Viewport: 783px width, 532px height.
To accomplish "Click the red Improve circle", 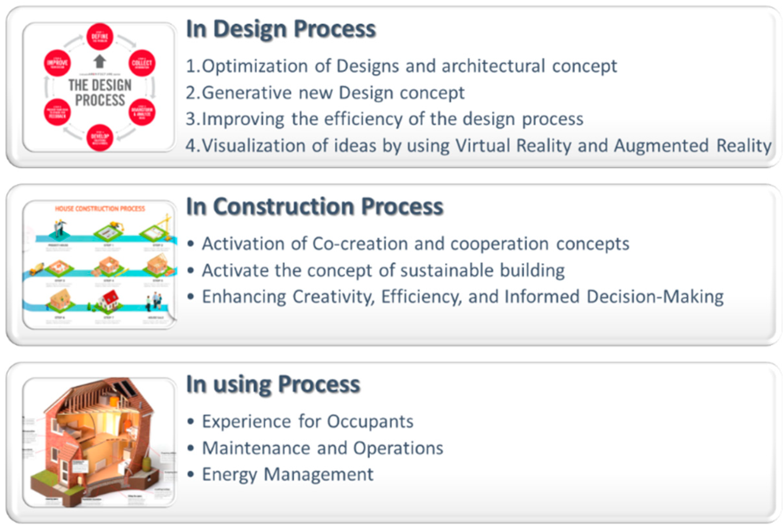I will [58, 63].
